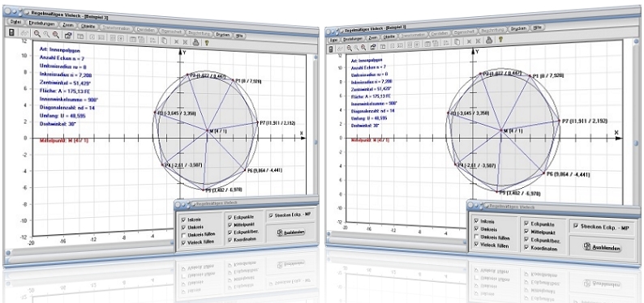Open the Objekte menu in left window
The height and width of the screenshot is (303, 644).
click(88, 26)
